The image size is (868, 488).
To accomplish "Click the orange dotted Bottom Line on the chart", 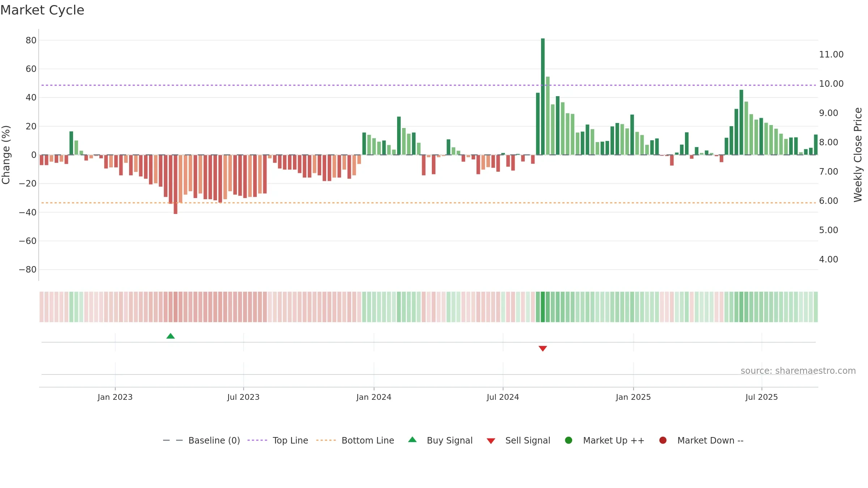I will [x=429, y=203].
